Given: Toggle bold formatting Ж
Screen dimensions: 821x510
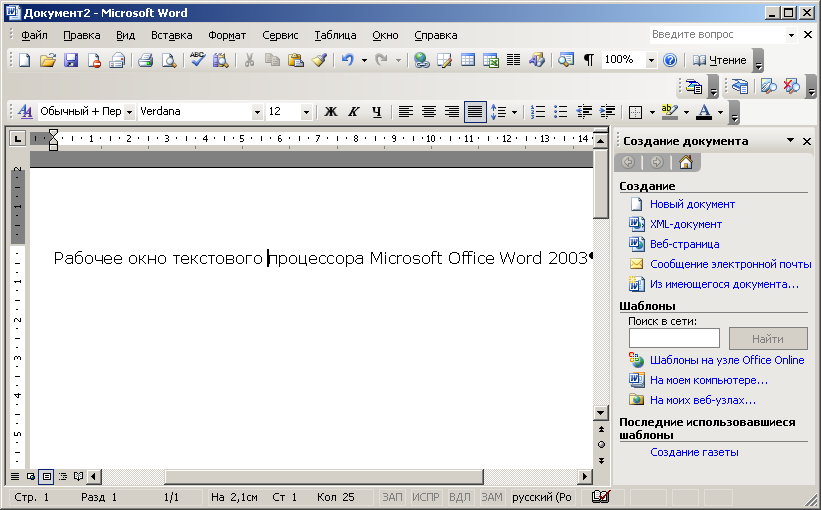Looking at the screenshot, I should pyautogui.click(x=330, y=112).
